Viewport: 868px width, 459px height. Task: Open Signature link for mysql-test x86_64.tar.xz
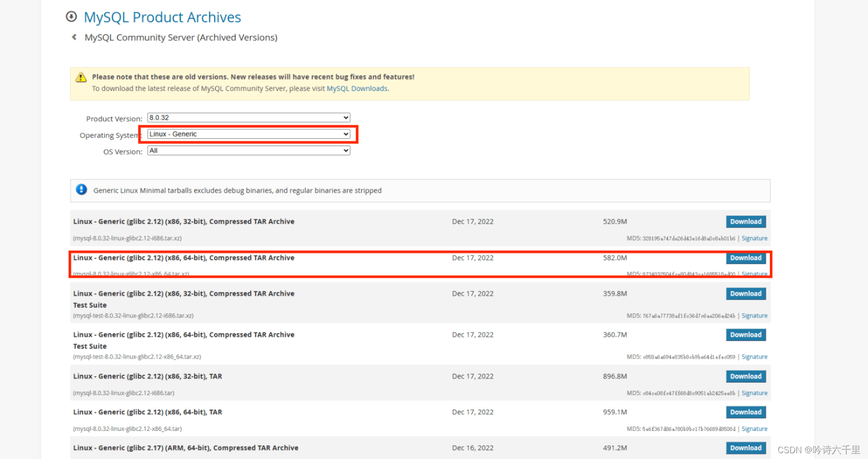754,357
